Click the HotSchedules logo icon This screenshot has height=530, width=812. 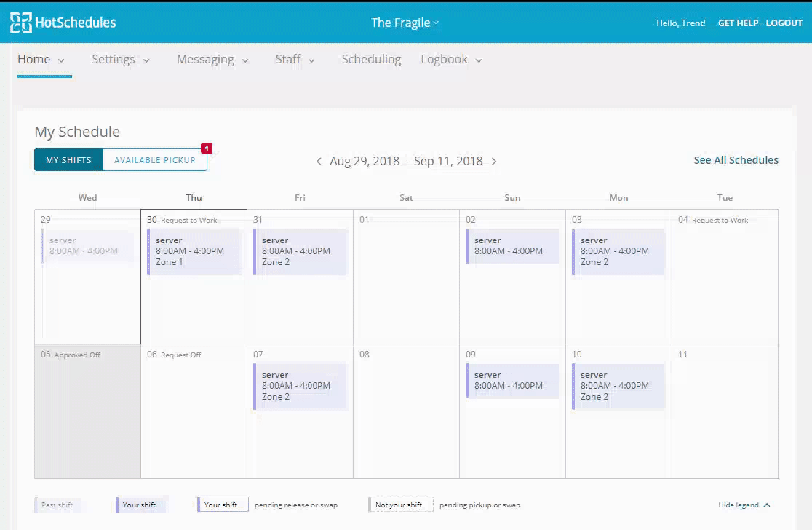[20, 23]
